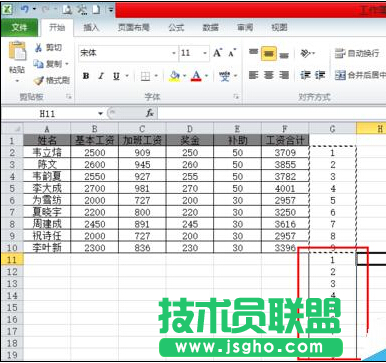Click the Decrease Indent icon
The image size is (386, 363).
(305, 75)
